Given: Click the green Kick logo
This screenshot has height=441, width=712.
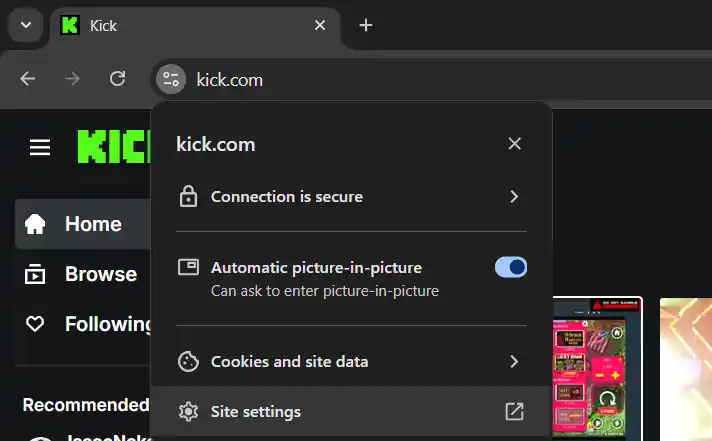Looking at the screenshot, I should click(114, 146).
